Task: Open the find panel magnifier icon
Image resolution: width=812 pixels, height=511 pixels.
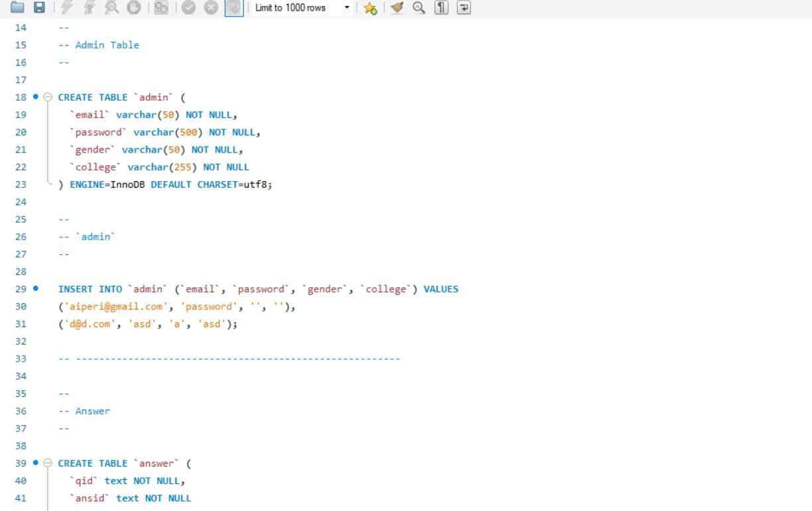Action: tap(419, 8)
